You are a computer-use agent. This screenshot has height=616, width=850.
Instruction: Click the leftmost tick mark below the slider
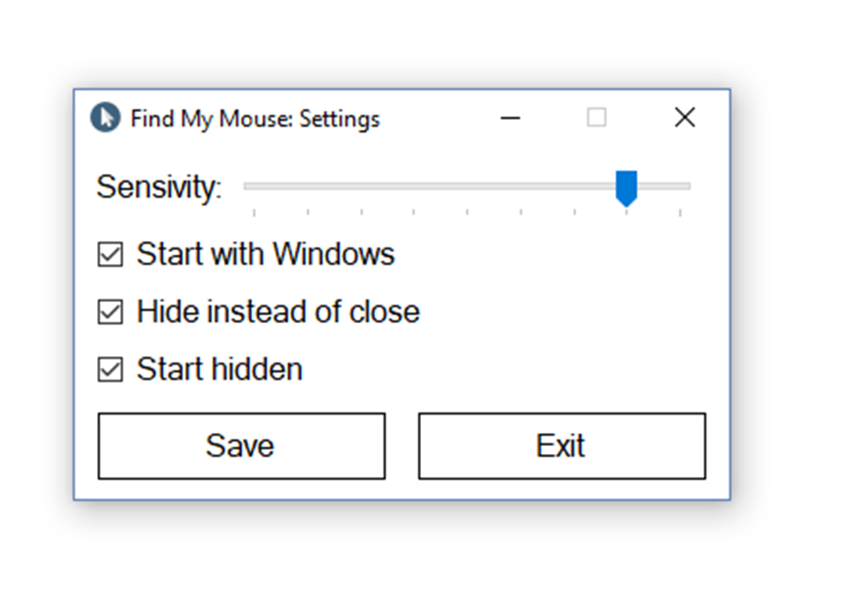click(256, 211)
